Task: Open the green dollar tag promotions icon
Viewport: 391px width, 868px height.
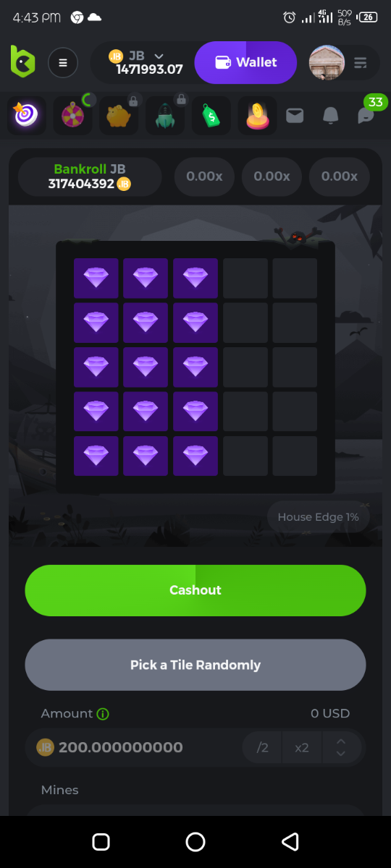Action: click(211, 116)
